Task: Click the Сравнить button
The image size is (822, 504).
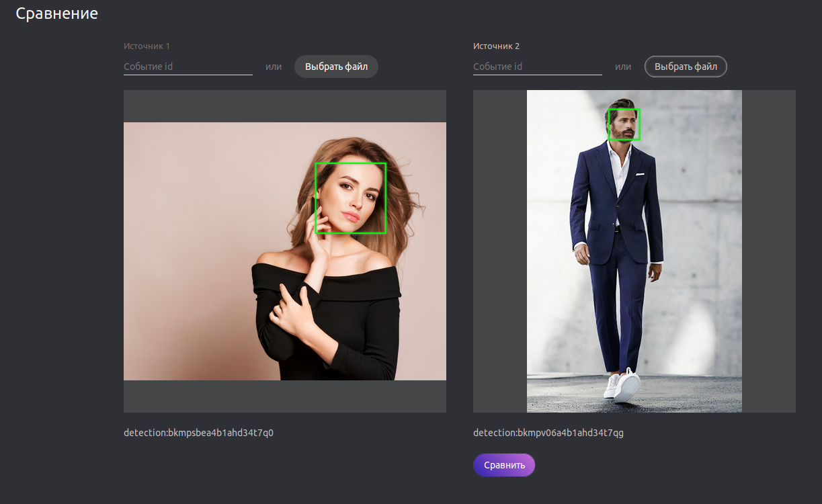Action: (504, 465)
